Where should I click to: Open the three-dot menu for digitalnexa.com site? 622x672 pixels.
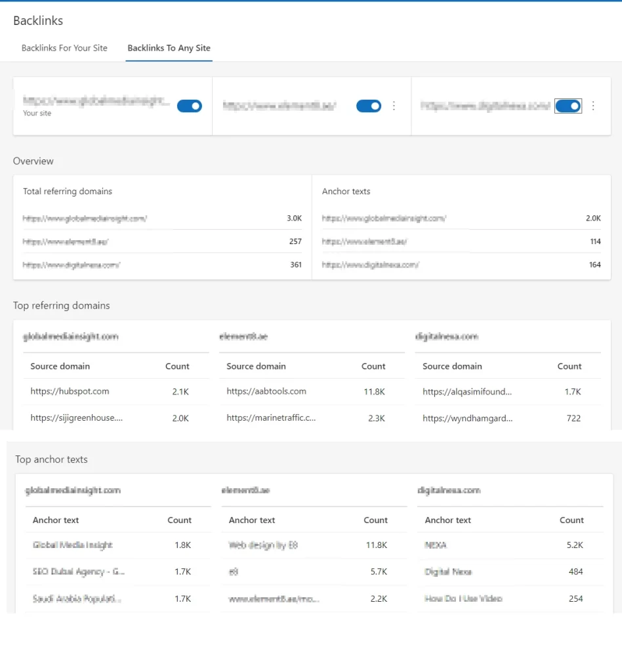593,106
